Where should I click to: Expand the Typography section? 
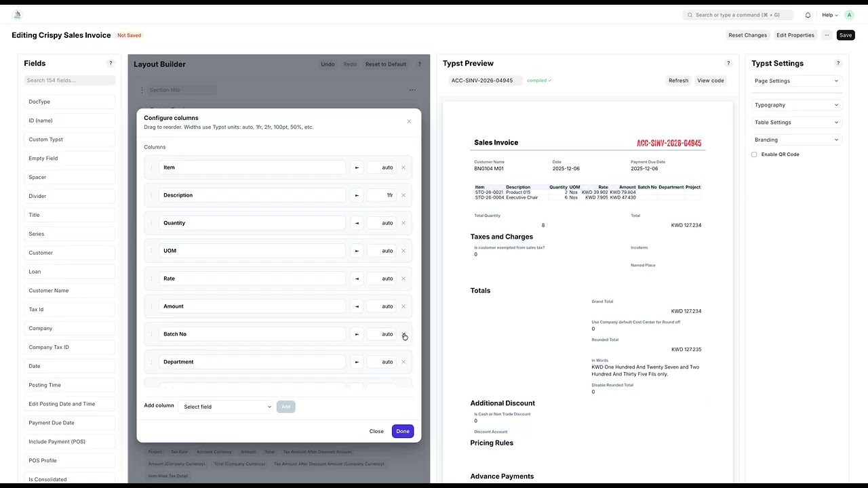click(797, 105)
